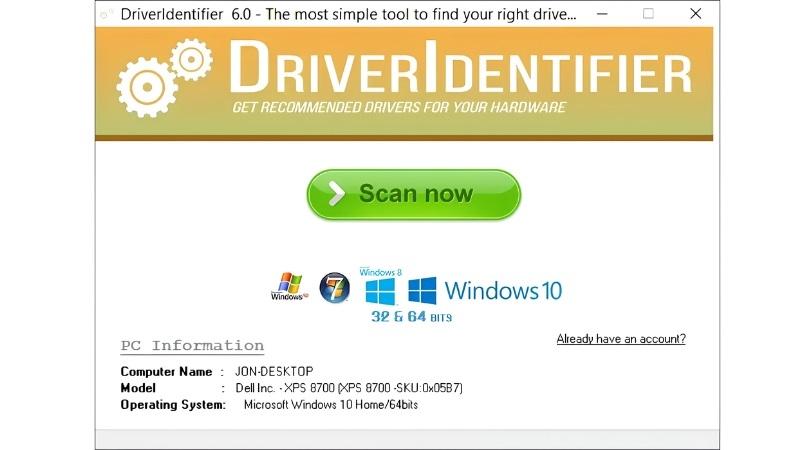Click the 32 & 64 BITS label
The height and width of the screenshot is (450, 800).
pyautogui.click(x=412, y=317)
